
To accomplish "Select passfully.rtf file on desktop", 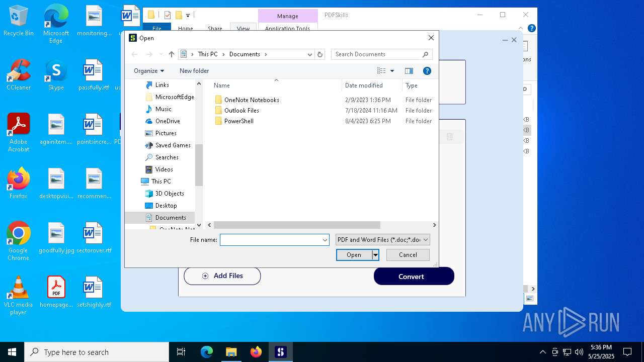I will tap(94, 75).
